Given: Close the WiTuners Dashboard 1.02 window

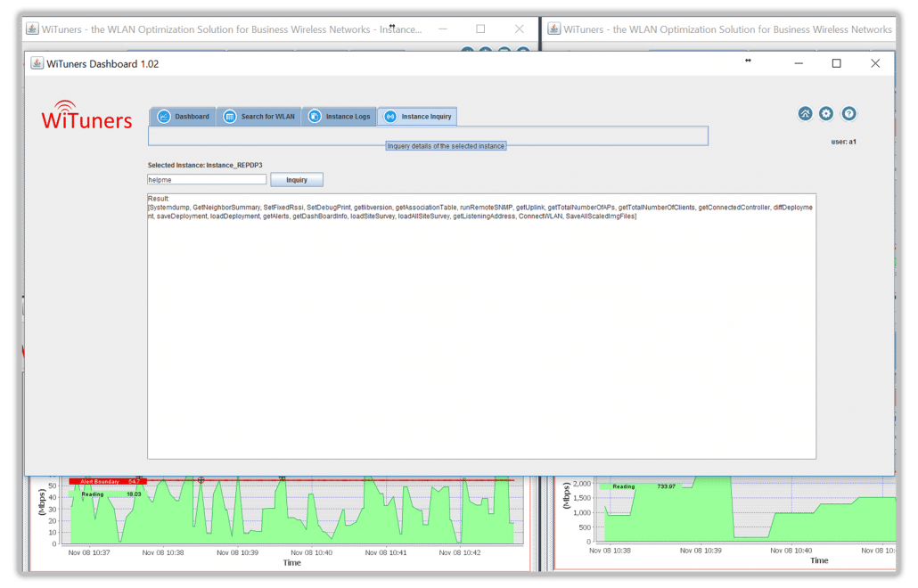Looking at the screenshot, I should point(875,63).
